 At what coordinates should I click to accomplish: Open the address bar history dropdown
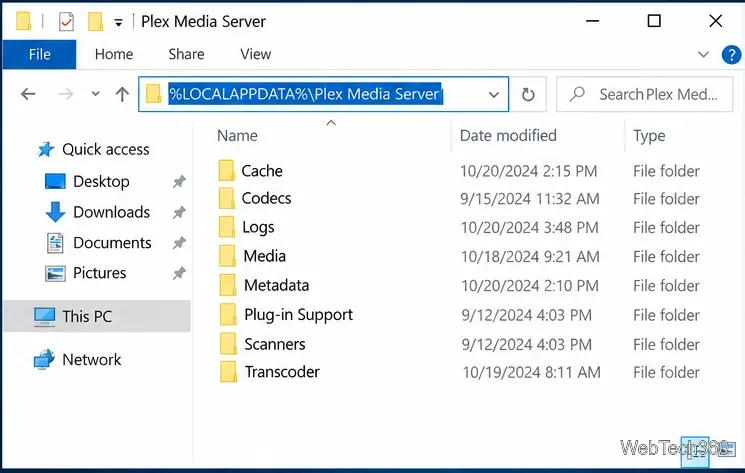(x=494, y=95)
